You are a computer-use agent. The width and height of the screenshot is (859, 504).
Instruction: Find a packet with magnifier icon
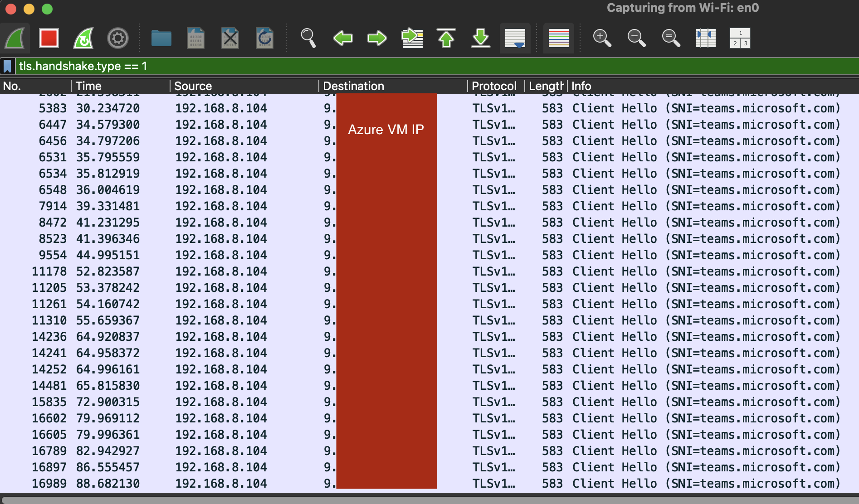[308, 38]
